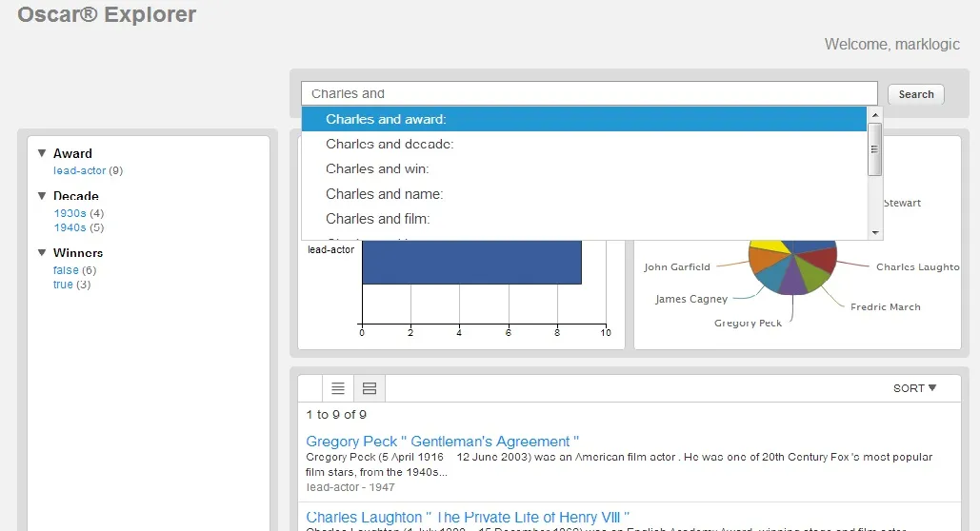
Task: Click the 'James Cagney' pie label
Action: (x=691, y=299)
